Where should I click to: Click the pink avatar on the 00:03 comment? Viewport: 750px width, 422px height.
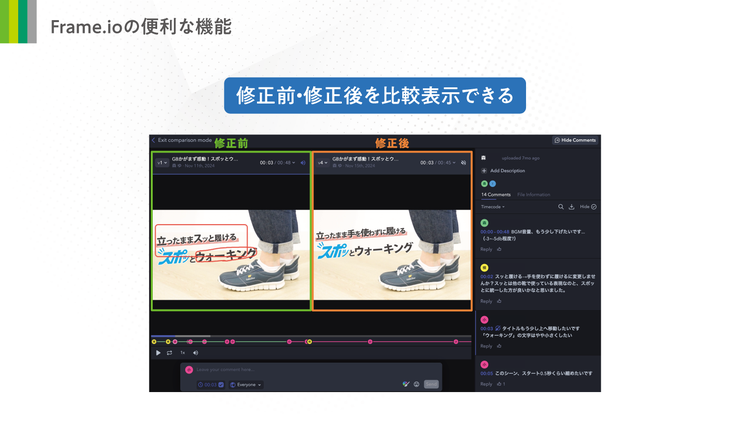(484, 320)
